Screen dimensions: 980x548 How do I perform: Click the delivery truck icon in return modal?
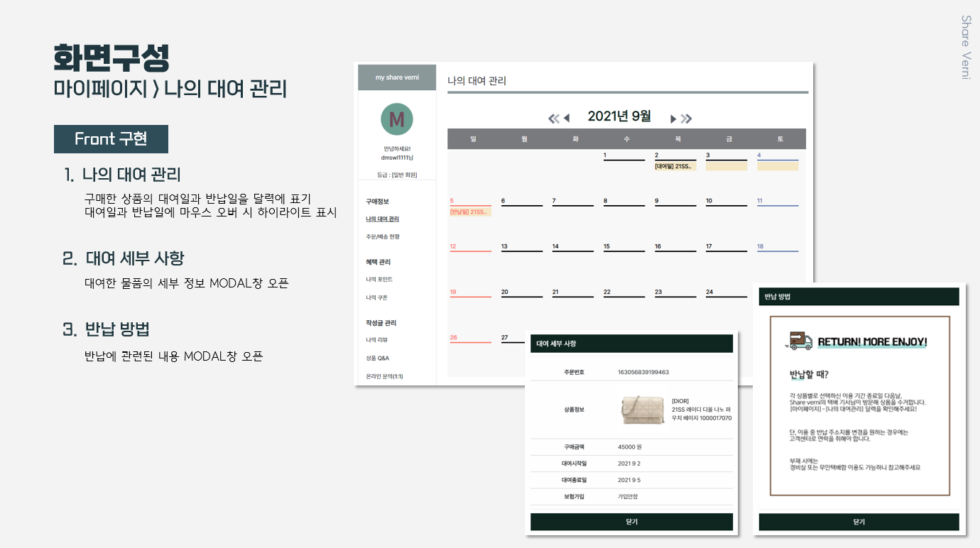799,341
